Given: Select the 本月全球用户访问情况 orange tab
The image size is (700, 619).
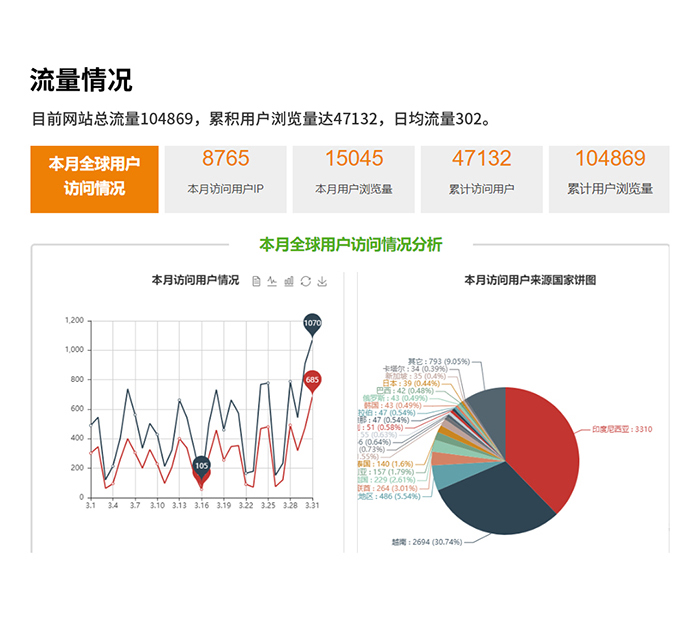Looking at the screenshot, I should tap(94, 179).
